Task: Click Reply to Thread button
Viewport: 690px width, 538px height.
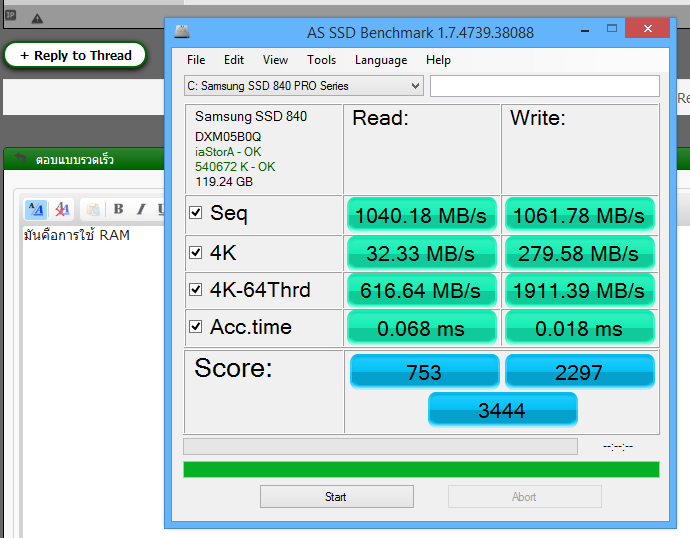Action: (x=75, y=55)
